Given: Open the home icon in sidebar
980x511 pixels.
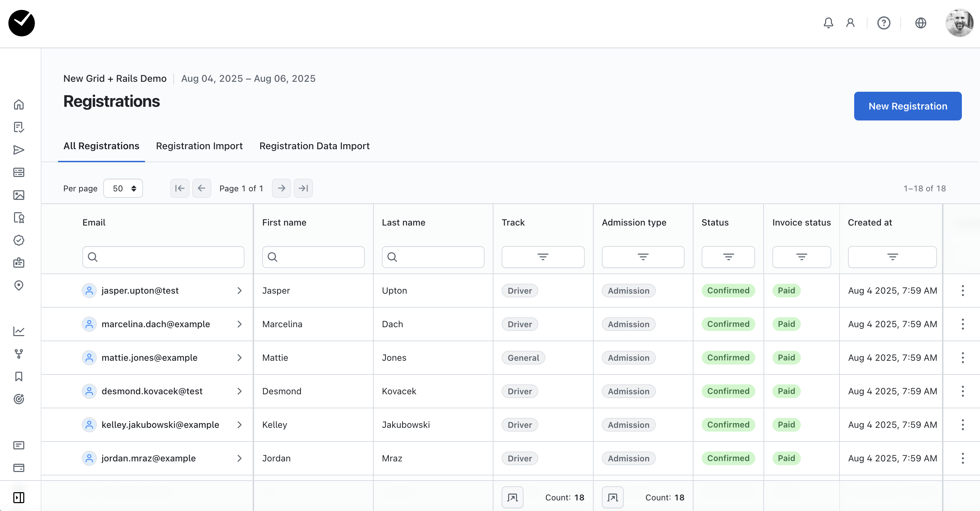Looking at the screenshot, I should click(19, 105).
